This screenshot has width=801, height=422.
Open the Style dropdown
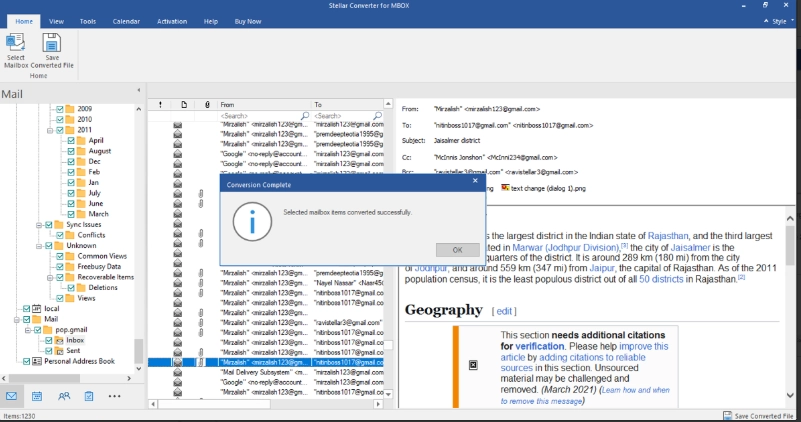pos(783,21)
